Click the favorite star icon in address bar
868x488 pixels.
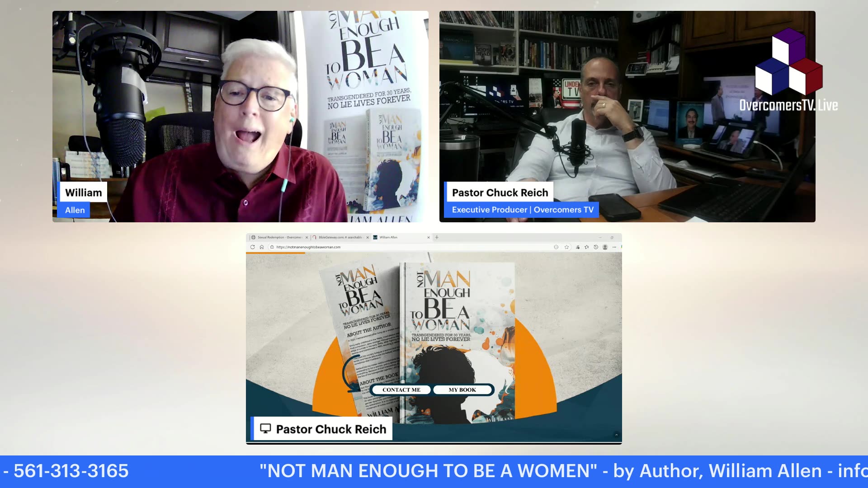click(566, 247)
